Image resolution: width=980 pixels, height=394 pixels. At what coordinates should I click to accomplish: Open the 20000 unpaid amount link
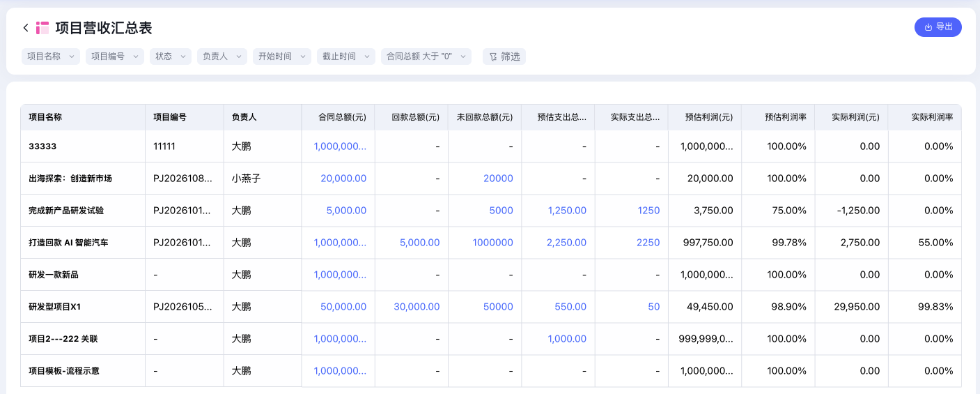[x=499, y=179]
